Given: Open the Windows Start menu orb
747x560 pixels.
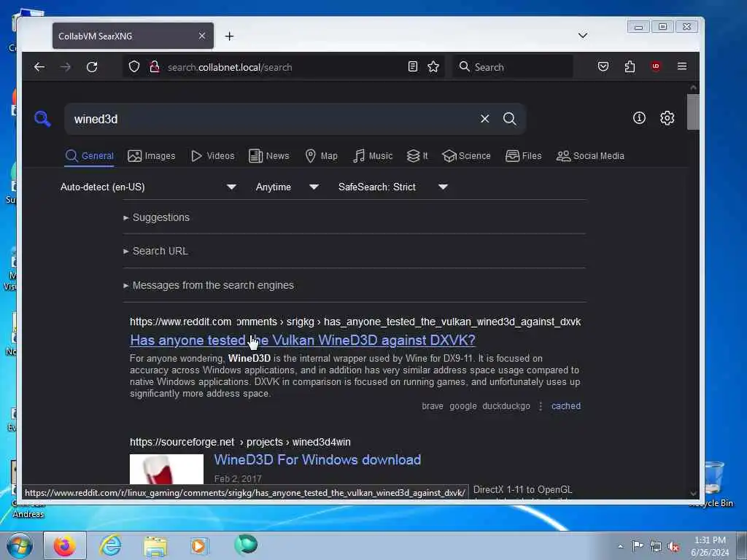Looking at the screenshot, I should (x=20, y=545).
